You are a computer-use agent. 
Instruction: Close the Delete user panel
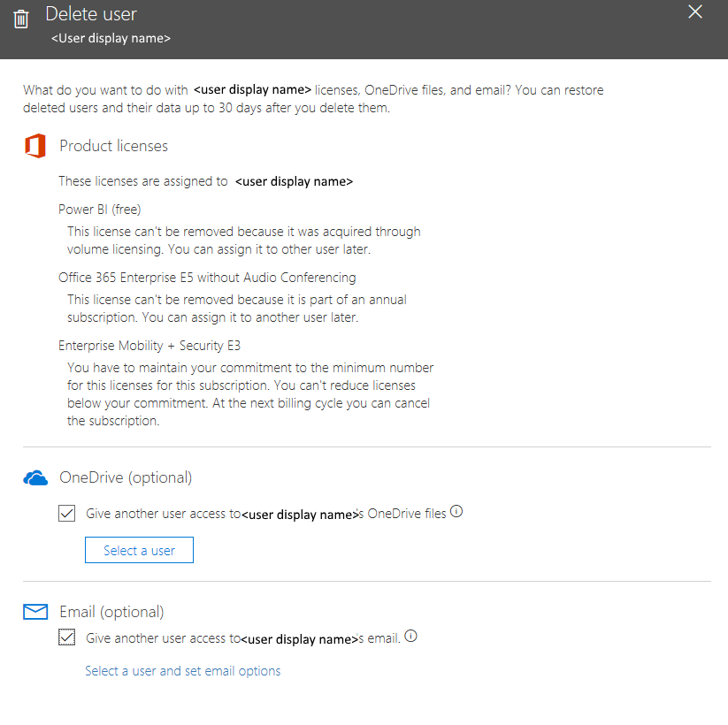[x=695, y=11]
